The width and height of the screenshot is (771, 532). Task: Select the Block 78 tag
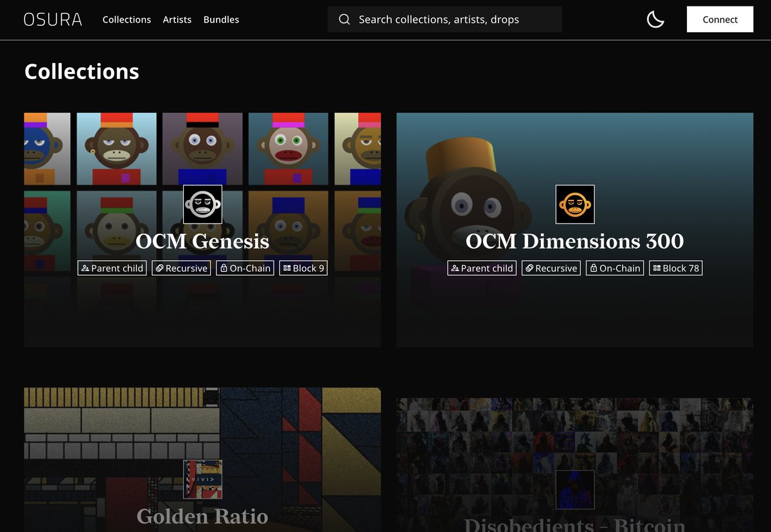pyautogui.click(x=676, y=268)
